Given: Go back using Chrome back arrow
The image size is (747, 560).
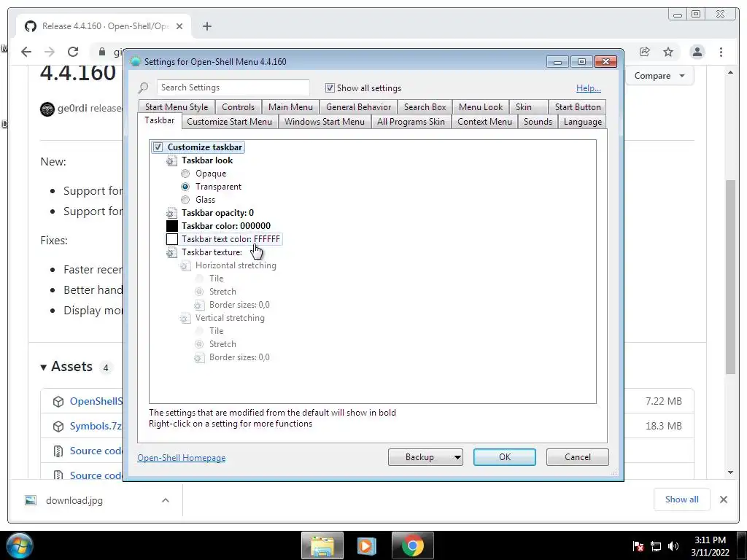Looking at the screenshot, I should (x=26, y=52).
